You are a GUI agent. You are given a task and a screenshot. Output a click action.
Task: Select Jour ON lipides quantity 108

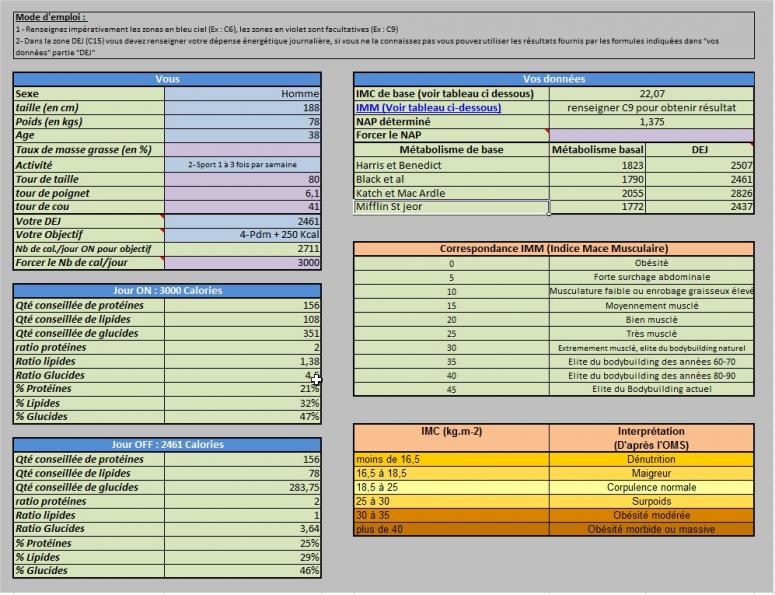pos(243,320)
